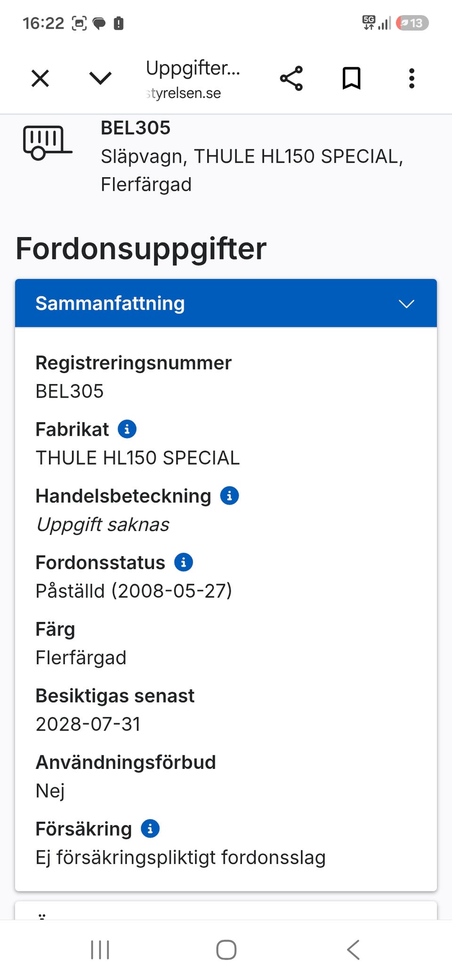Tap the share icon

pos(291,78)
